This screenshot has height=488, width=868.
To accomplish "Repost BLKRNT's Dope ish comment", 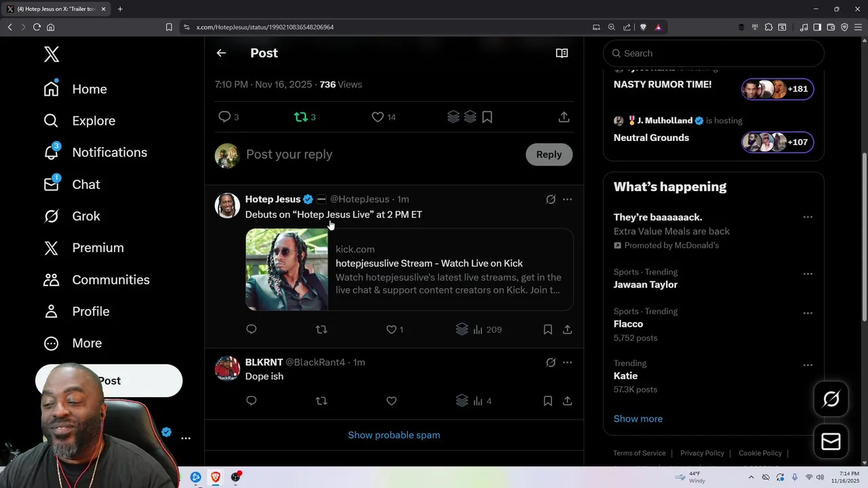I will click(x=321, y=401).
